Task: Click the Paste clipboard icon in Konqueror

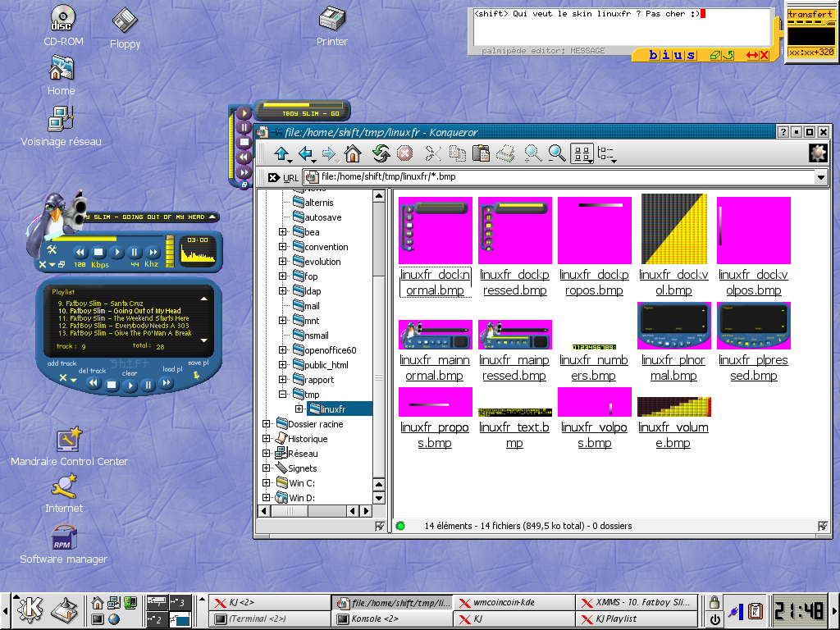Action: [482, 153]
